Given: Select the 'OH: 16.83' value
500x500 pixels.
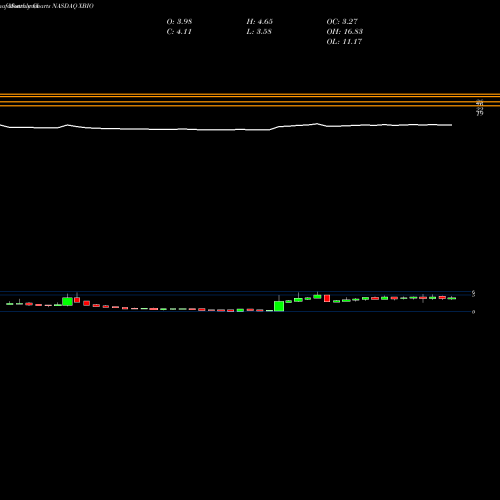Looking at the screenshot, I should point(345,32).
